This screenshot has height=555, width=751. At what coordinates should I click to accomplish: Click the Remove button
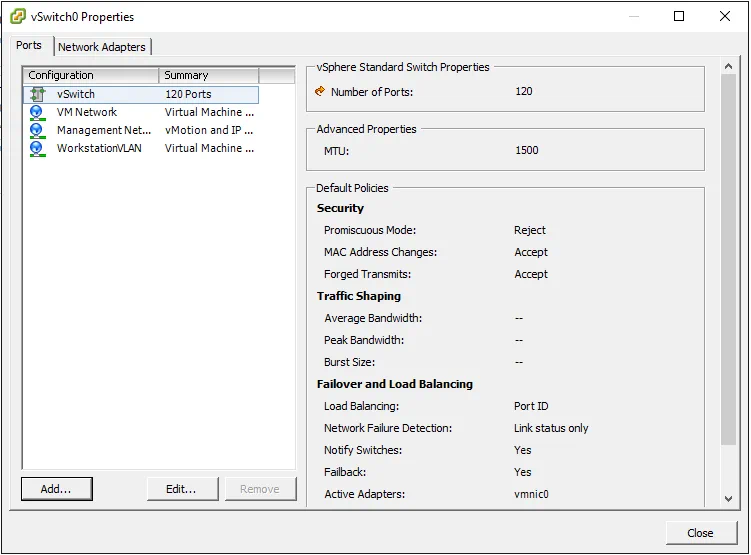(x=259, y=489)
